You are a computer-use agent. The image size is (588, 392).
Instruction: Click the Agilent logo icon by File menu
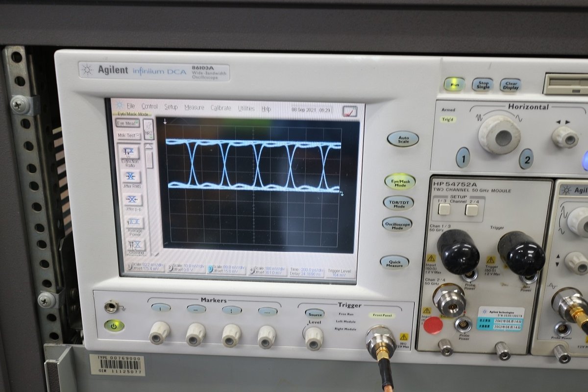(x=119, y=105)
